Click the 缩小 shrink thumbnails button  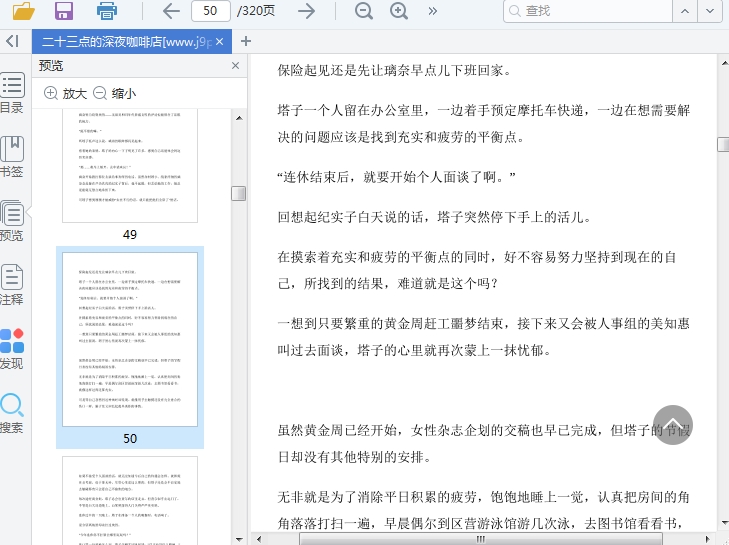pos(114,93)
